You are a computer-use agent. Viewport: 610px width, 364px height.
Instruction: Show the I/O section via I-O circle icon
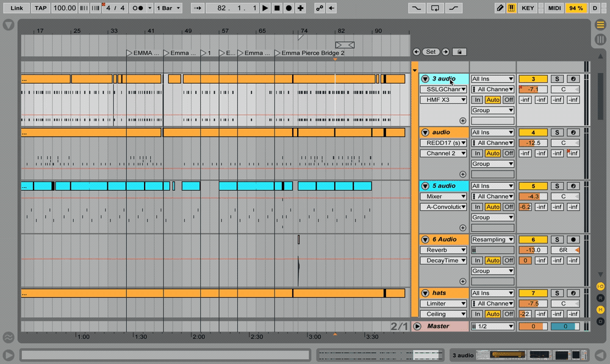pyautogui.click(x=600, y=286)
